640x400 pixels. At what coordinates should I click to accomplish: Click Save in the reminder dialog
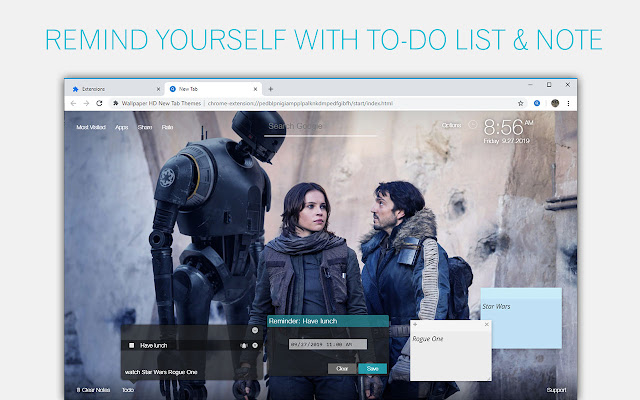372,369
